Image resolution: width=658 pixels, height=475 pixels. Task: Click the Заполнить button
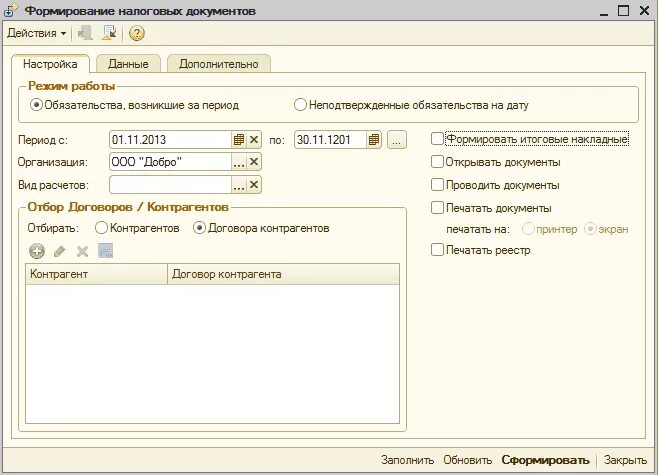407,460
